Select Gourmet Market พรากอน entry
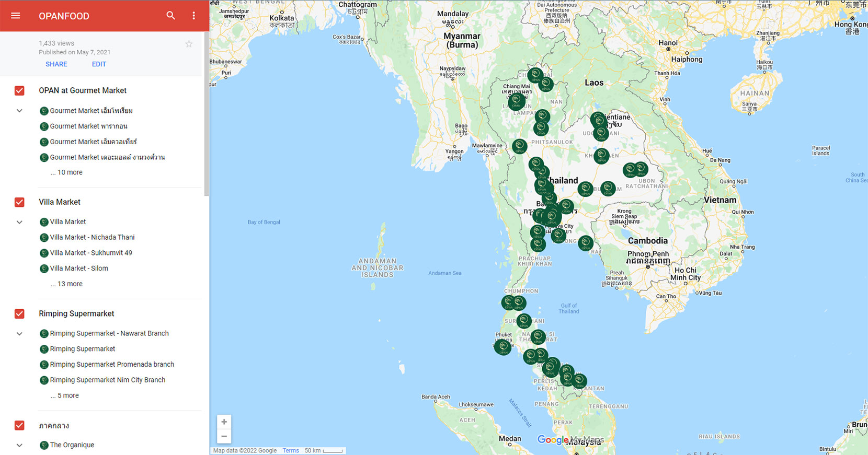This screenshot has width=868, height=455. [x=89, y=126]
